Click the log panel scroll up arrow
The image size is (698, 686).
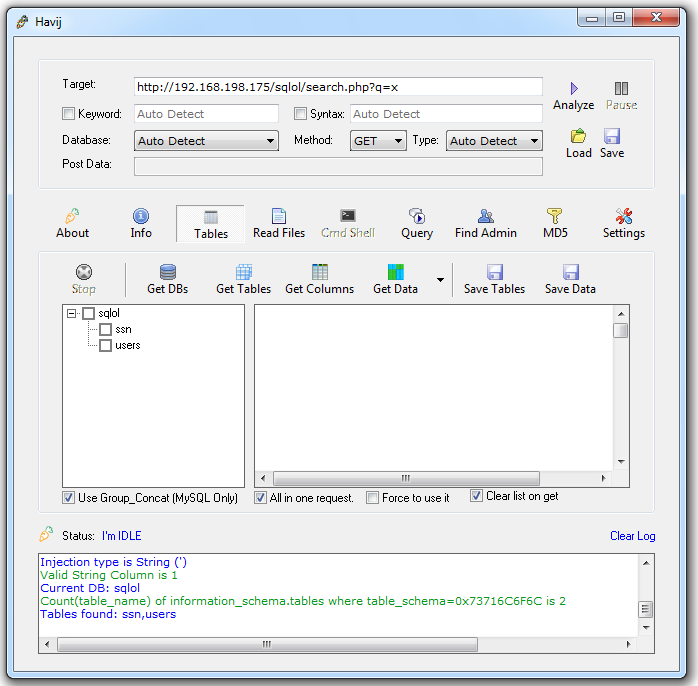pos(646,563)
